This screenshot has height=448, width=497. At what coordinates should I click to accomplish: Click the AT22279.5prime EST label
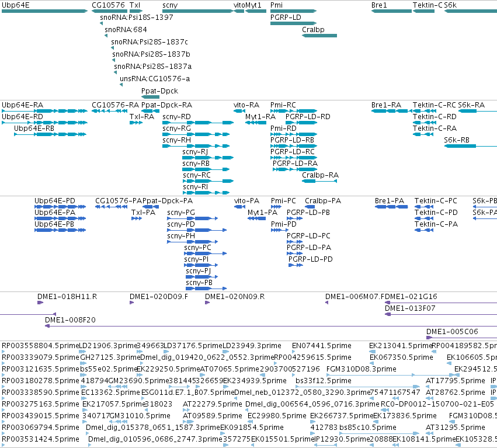pos(213,404)
